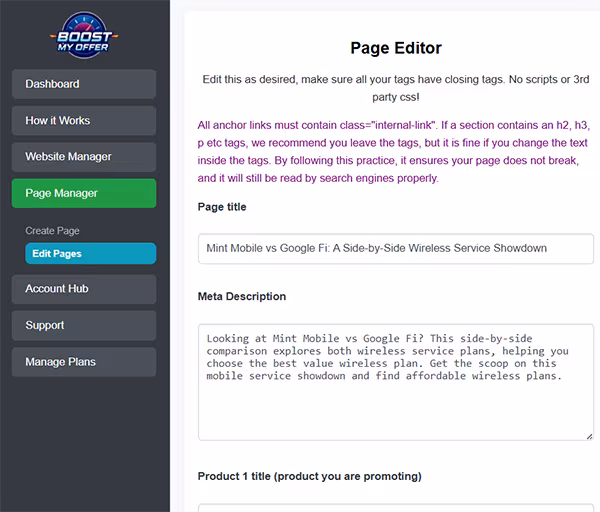The height and width of the screenshot is (512, 600).
Task: Click the 'Product 1 title' label
Action: (x=310, y=476)
